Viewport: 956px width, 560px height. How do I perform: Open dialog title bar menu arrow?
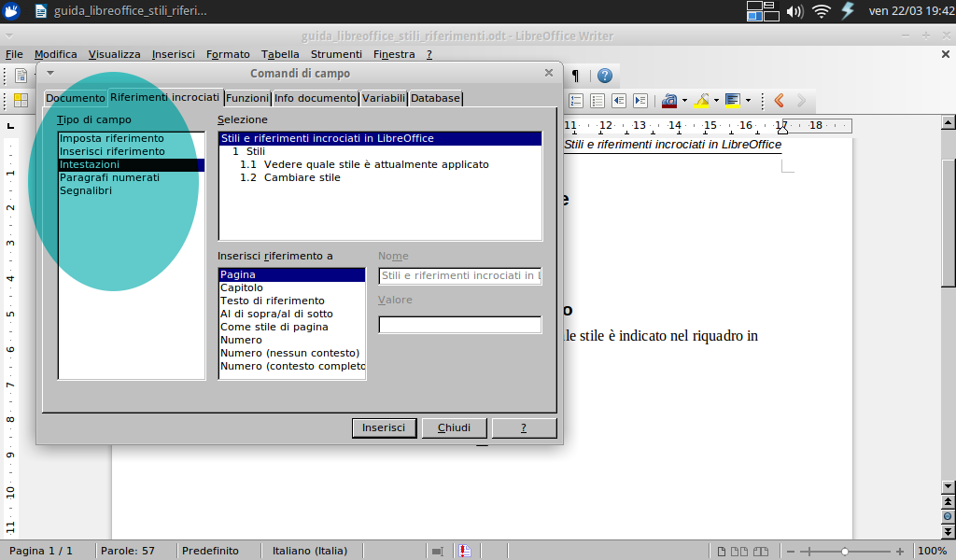[50, 73]
